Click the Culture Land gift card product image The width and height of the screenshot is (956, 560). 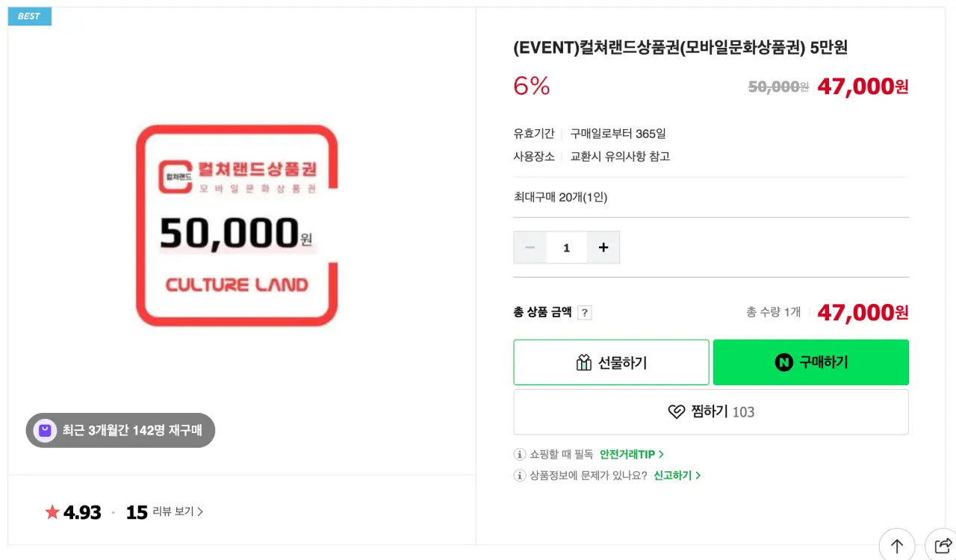click(237, 225)
